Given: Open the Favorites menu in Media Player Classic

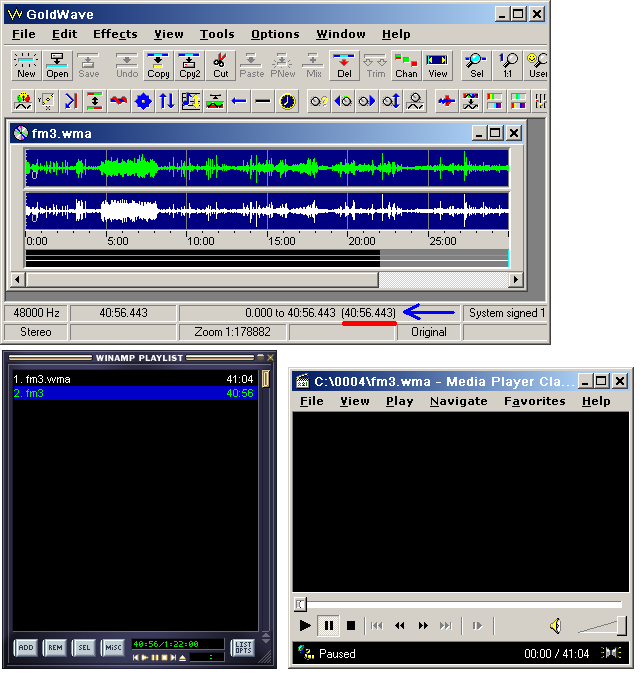Looking at the screenshot, I should coord(535,401).
